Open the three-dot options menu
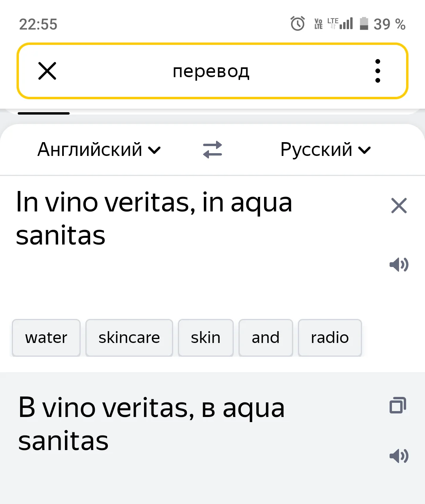425x504 pixels. (x=377, y=71)
